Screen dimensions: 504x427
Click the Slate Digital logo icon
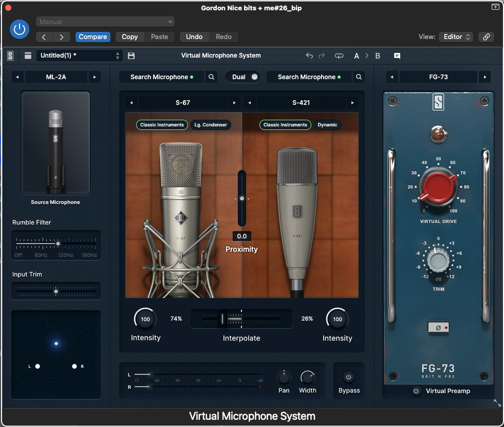point(11,55)
